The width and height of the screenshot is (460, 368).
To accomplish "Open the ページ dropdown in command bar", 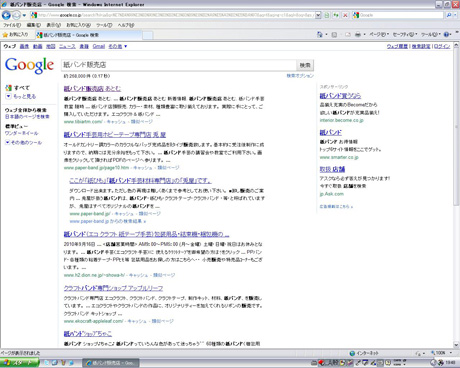I will [x=379, y=34].
